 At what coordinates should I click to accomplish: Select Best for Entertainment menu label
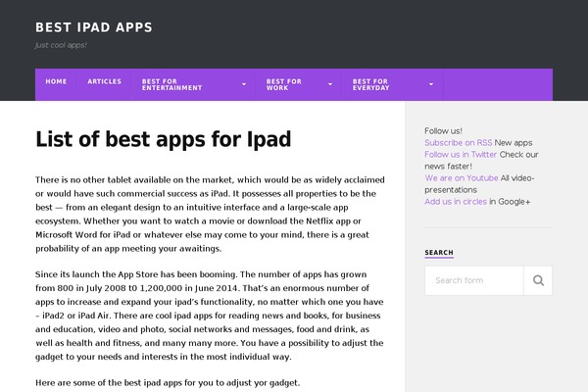pyautogui.click(x=171, y=84)
